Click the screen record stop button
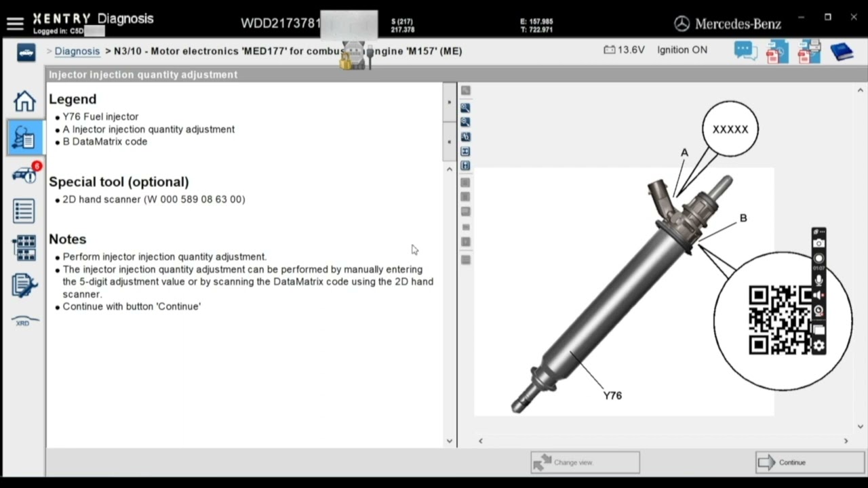This screenshot has height=488, width=868. pos(818,258)
